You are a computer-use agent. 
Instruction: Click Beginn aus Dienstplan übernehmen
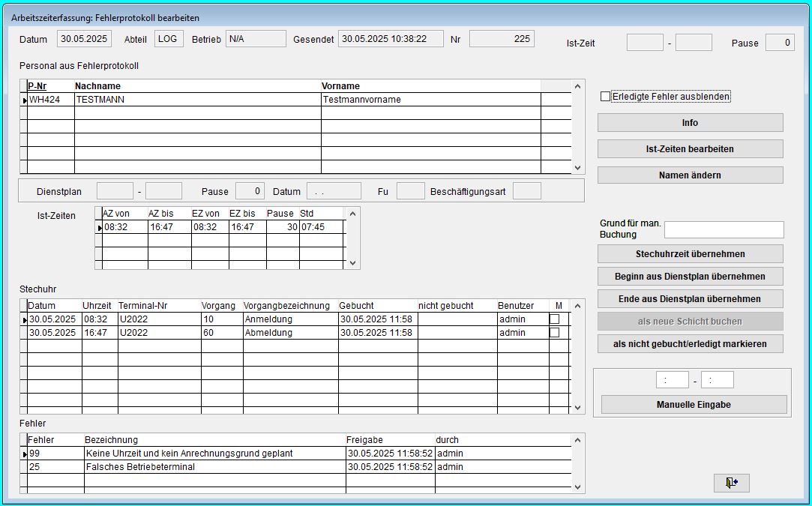tap(690, 276)
